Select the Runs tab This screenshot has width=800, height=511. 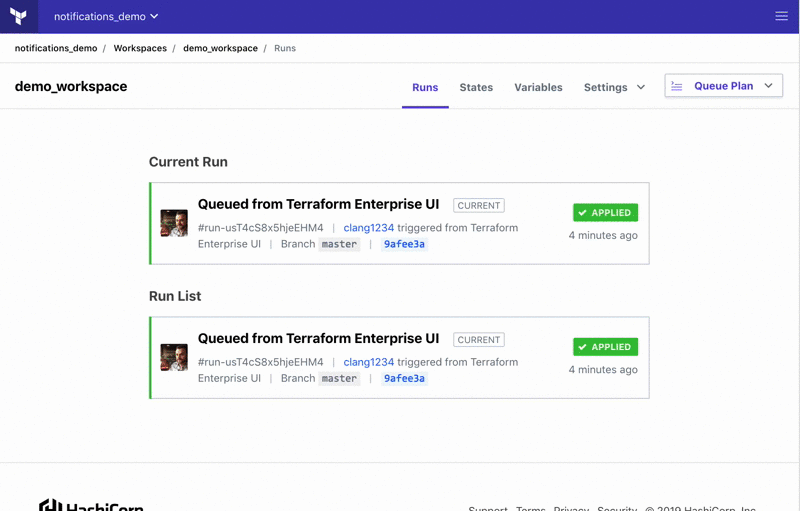(425, 87)
